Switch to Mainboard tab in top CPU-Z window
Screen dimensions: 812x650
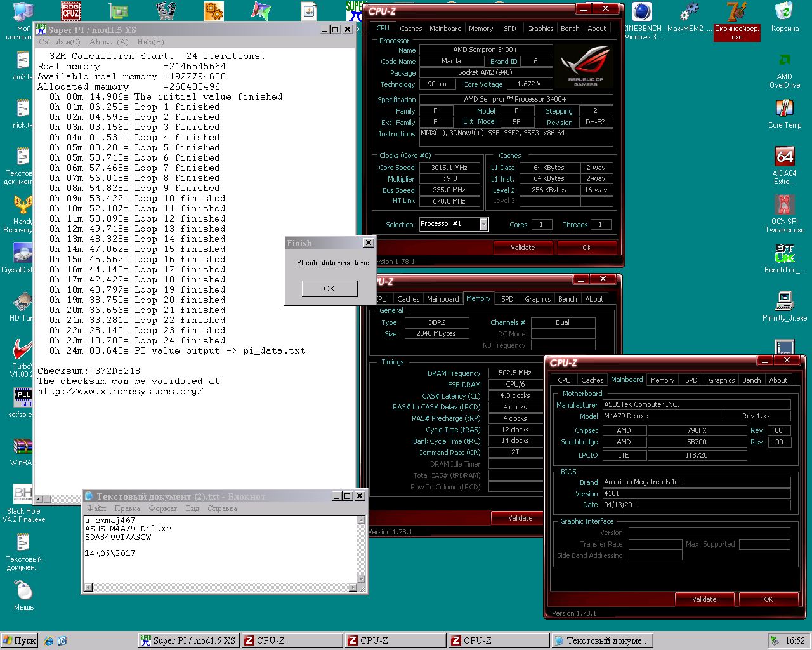pos(445,29)
